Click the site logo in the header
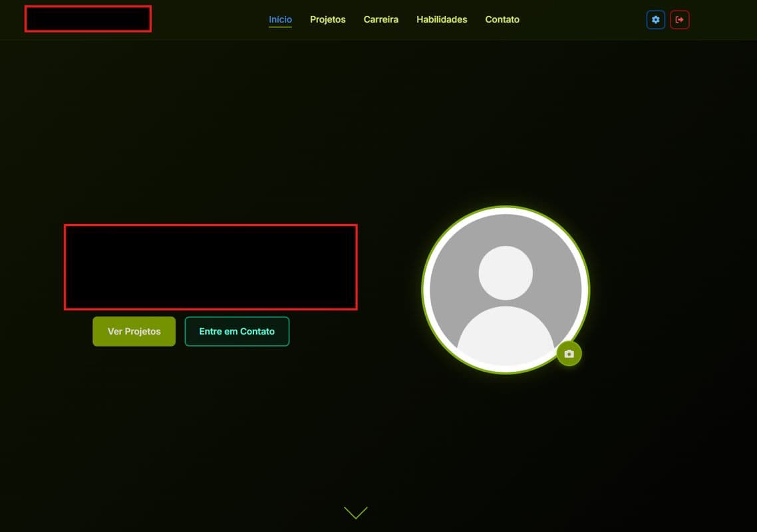757x532 pixels. coord(88,19)
